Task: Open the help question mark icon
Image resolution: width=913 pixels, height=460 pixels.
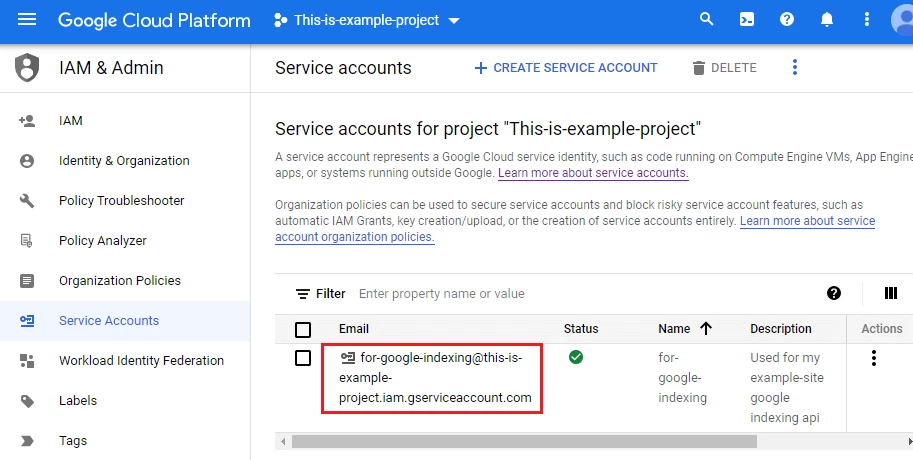Action: [x=787, y=20]
